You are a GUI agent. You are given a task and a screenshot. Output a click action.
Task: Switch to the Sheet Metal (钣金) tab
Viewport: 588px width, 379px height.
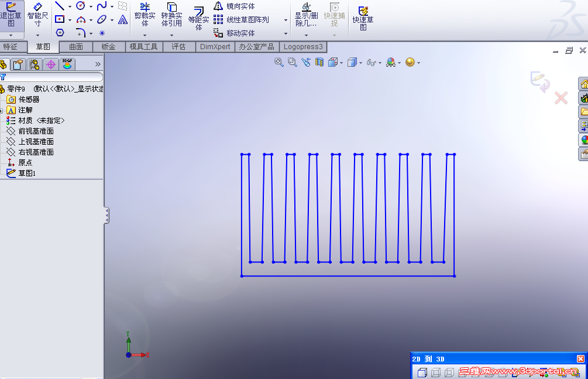[109, 47]
